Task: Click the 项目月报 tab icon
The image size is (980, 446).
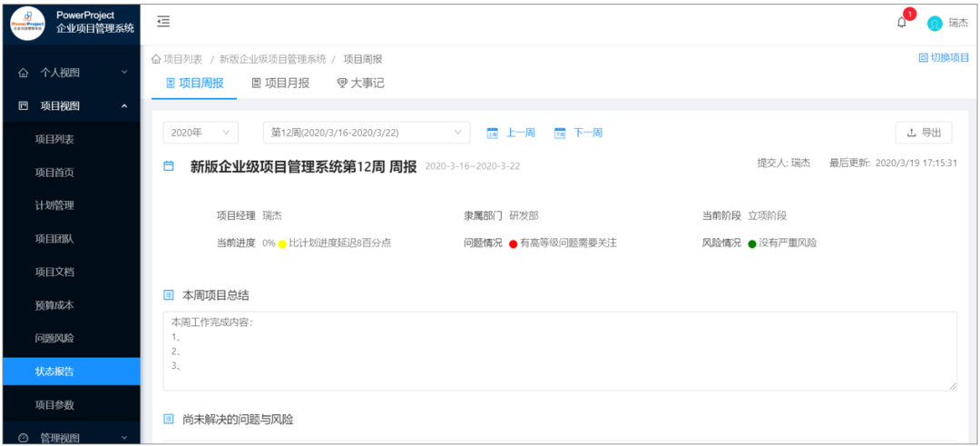Action: click(256, 83)
